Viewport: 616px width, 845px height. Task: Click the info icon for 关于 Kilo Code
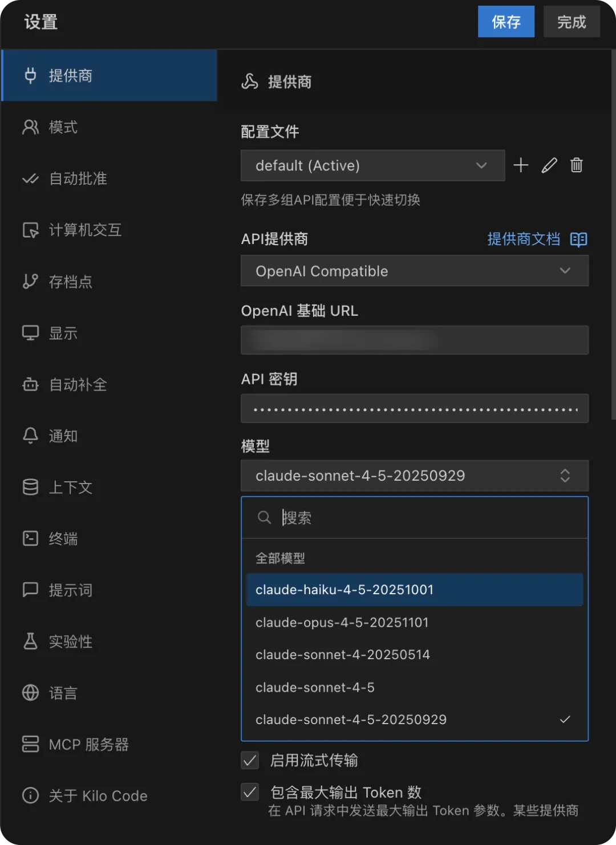click(30, 795)
